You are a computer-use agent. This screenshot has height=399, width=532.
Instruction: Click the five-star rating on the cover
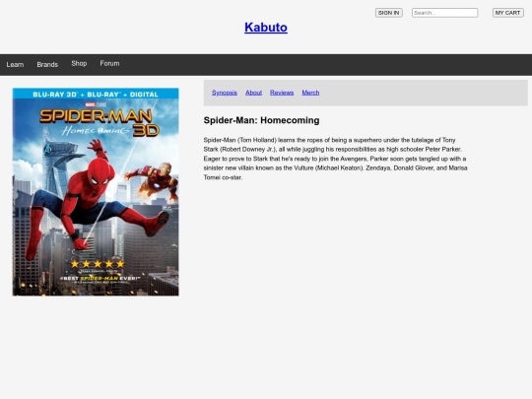click(x=98, y=264)
